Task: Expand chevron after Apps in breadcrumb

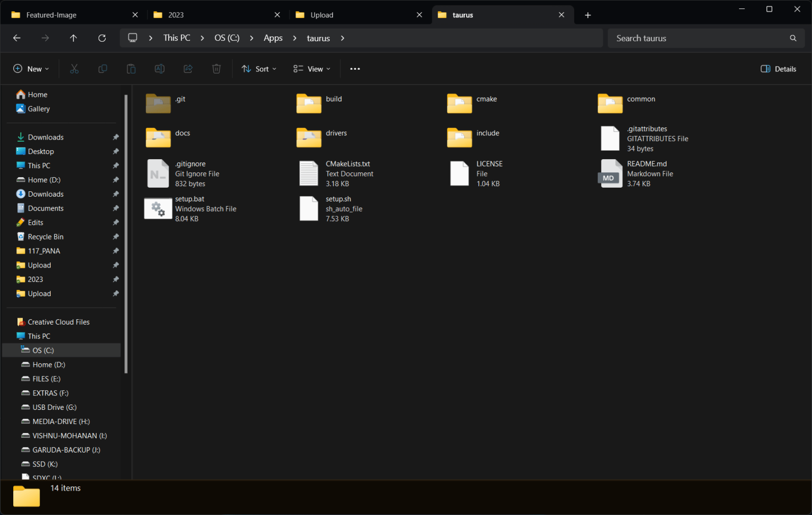Action: pos(295,38)
